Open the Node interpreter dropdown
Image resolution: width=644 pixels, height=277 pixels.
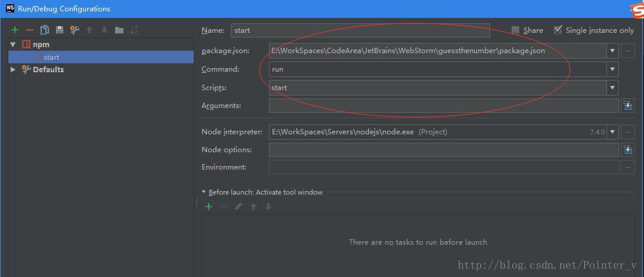612,132
